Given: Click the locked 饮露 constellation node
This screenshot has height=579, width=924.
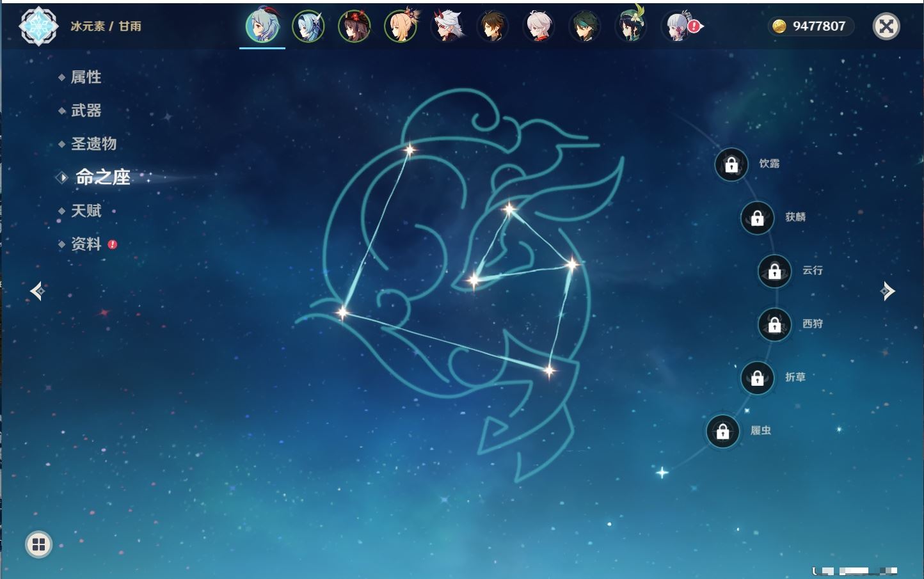Looking at the screenshot, I should click(x=731, y=164).
